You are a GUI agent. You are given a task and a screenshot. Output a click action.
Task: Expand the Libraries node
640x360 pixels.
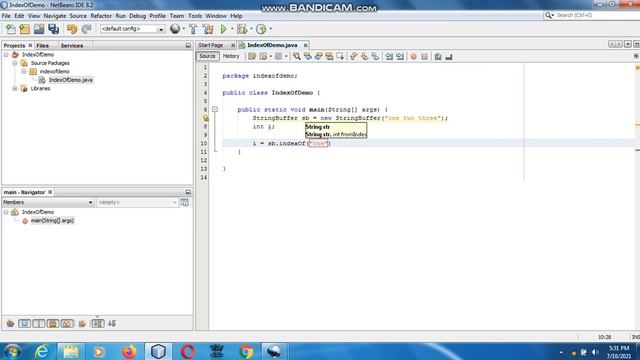click(x=15, y=88)
